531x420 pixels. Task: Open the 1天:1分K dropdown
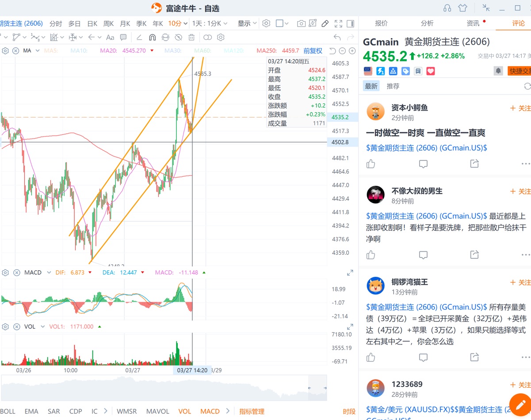pyautogui.click(x=210, y=23)
